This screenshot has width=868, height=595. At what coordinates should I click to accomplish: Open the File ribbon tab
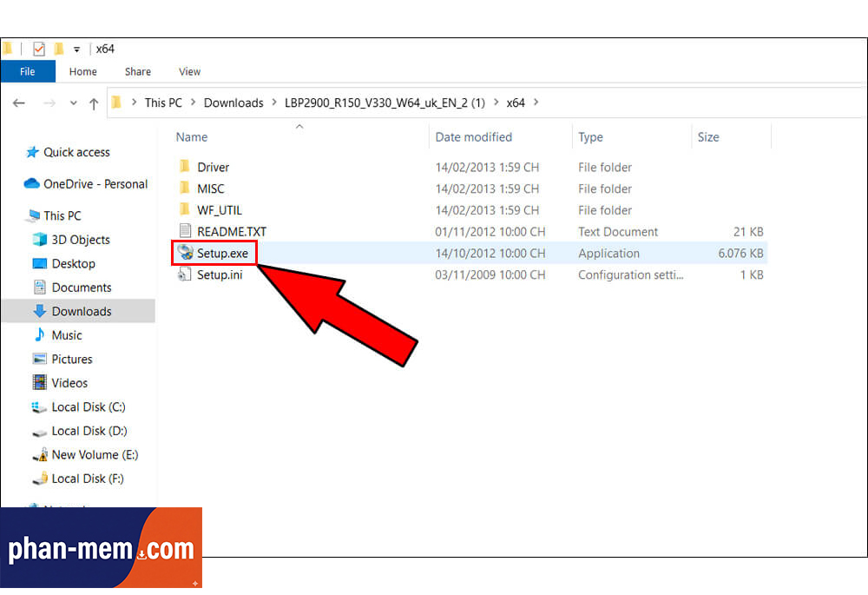(x=27, y=71)
